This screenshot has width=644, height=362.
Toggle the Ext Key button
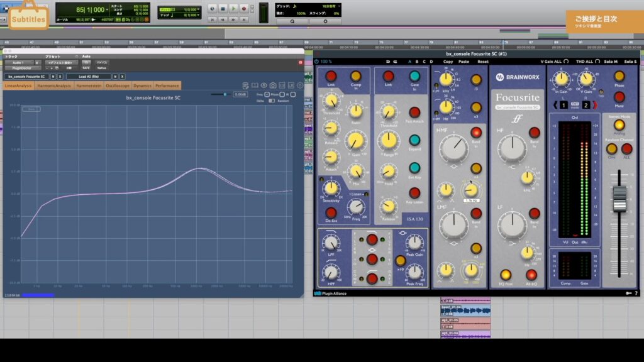click(414, 167)
